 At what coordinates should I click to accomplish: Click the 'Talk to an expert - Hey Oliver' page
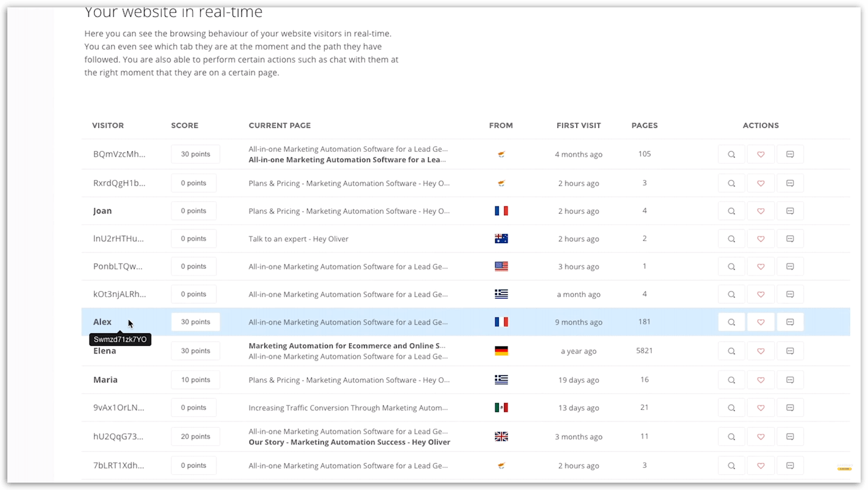[x=299, y=239]
